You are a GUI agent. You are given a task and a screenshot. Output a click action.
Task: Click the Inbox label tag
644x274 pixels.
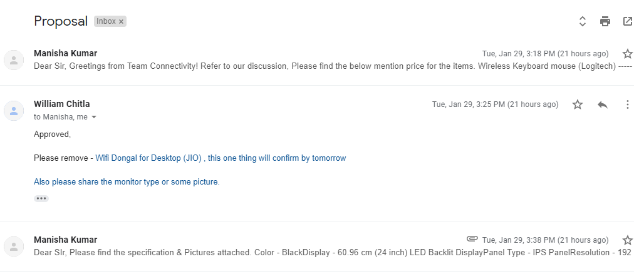point(106,21)
